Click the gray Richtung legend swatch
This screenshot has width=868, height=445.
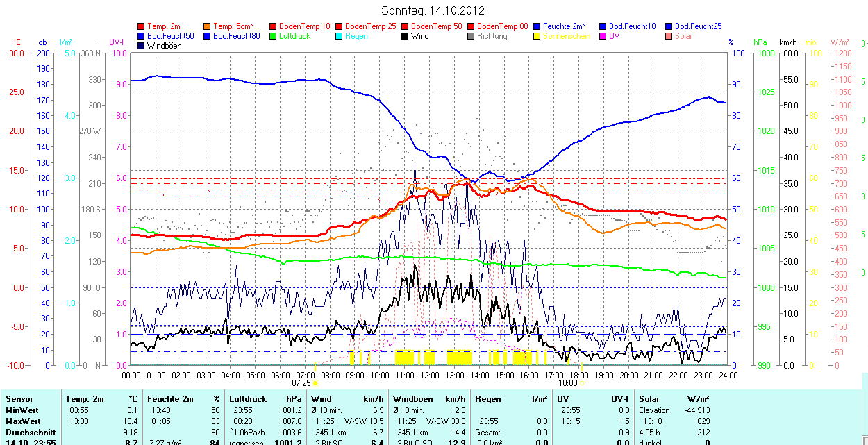tap(471, 36)
